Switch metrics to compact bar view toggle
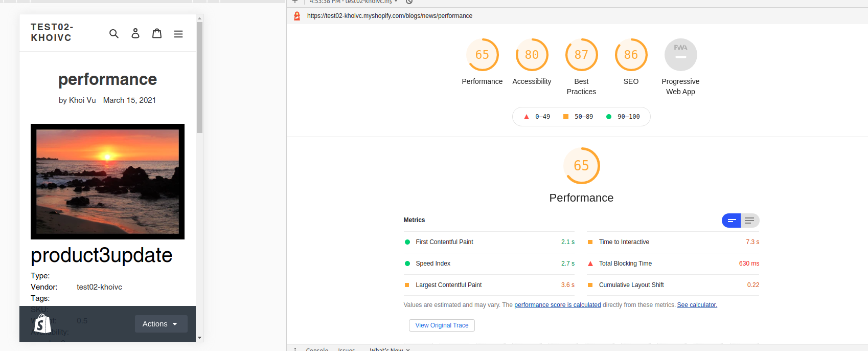This screenshot has height=351, width=868. 732,221
